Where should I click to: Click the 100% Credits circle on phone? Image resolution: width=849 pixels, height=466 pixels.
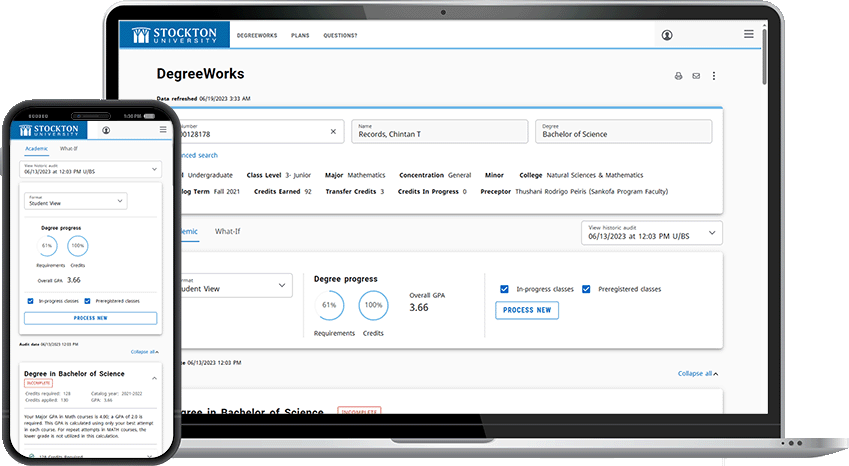[x=78, y=246]
